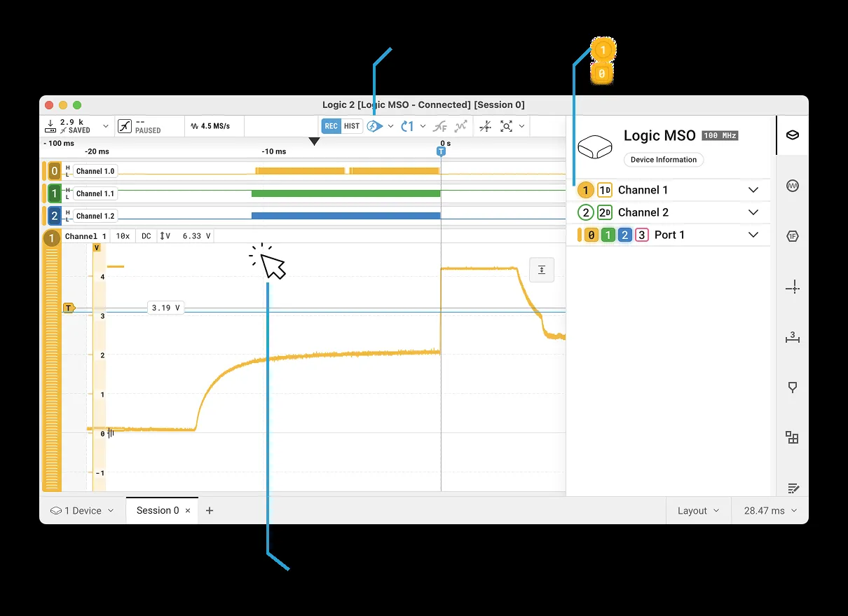Click the 100 MHz badge

pyautogui.click(x=720, y=136)
